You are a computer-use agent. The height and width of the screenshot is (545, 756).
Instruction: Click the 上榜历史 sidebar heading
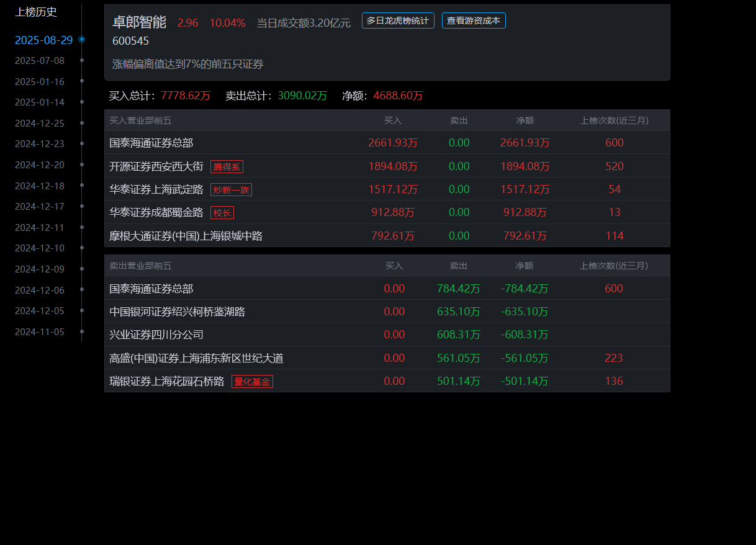[x=36, y=12]
